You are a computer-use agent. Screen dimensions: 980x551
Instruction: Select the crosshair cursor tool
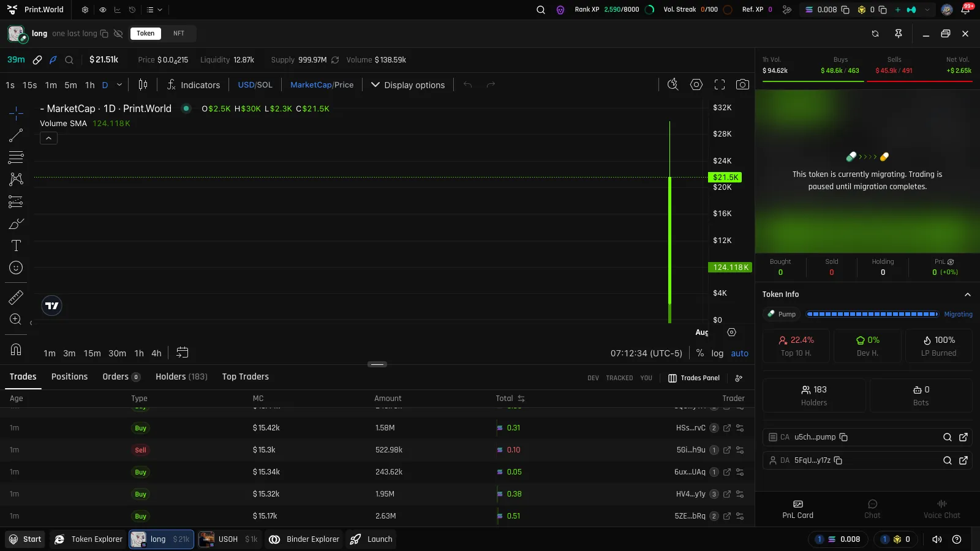(16, 113)
